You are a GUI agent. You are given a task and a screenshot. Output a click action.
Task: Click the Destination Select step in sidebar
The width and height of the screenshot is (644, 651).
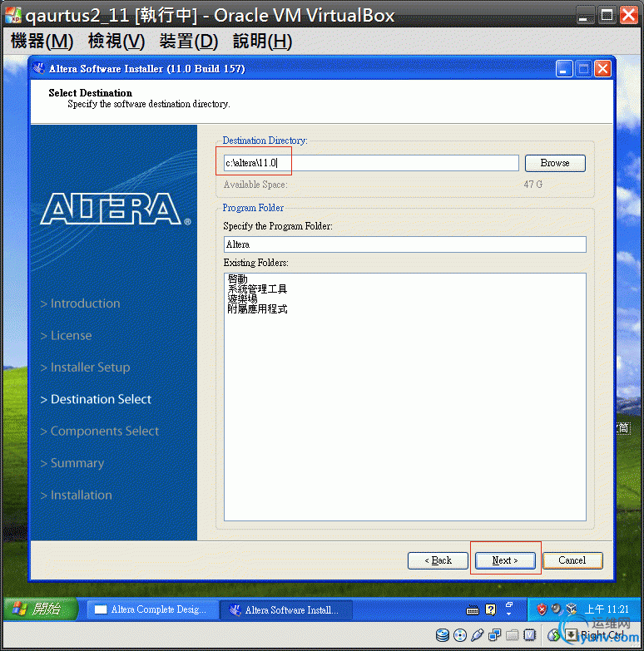tap(96, 399)
